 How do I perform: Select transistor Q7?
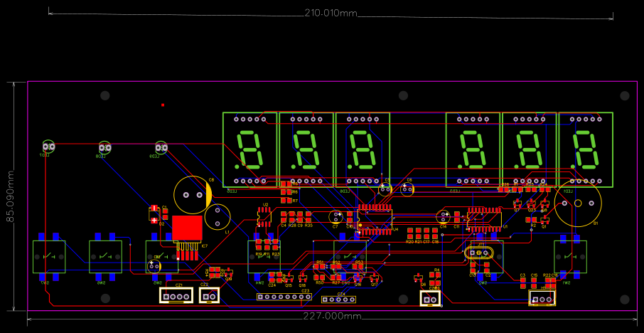517,203
